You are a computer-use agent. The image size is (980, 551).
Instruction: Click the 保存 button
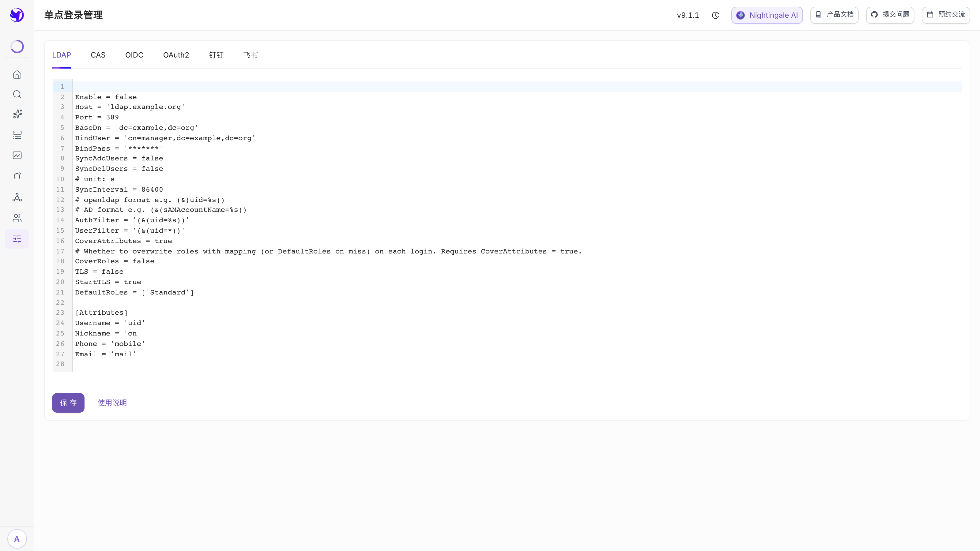68,403
